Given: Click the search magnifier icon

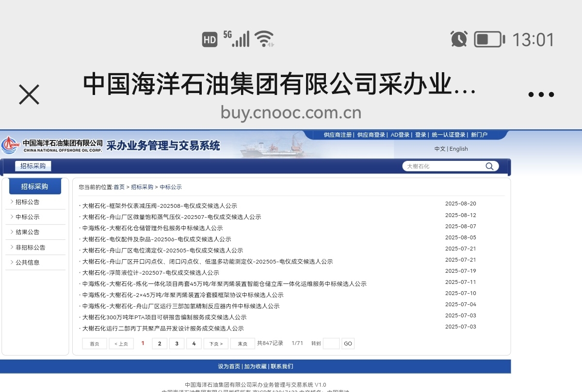Looking at the screenshot, I should pyautogui.click(x=490, y=166).
